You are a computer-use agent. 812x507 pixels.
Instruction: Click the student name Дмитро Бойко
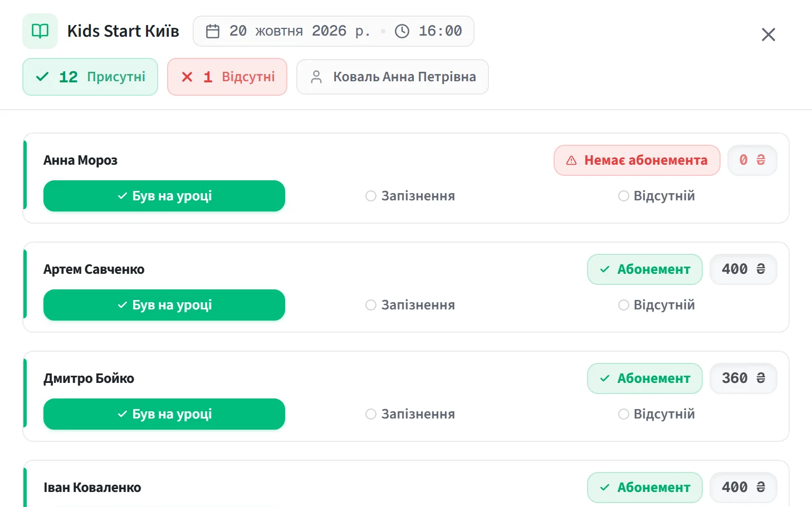click(x=89, y=378)
